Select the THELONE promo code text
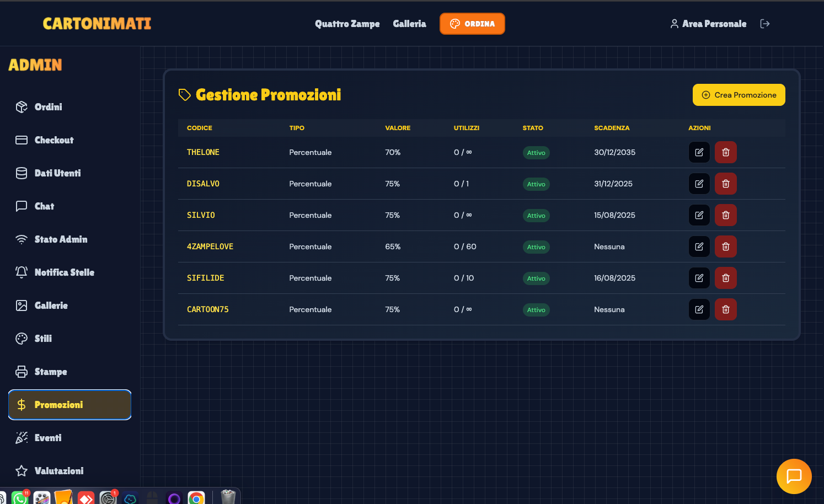Viewport: 824px width, 504px height. (x=203, y=152)
